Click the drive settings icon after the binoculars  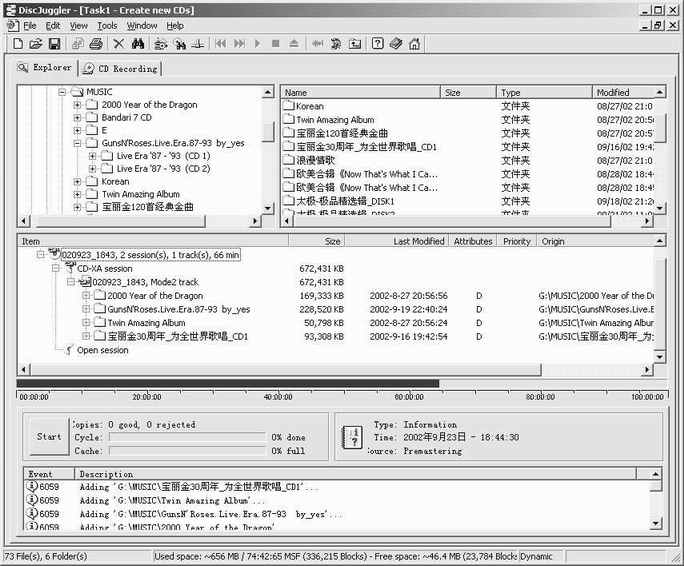(x=161, y=44)
